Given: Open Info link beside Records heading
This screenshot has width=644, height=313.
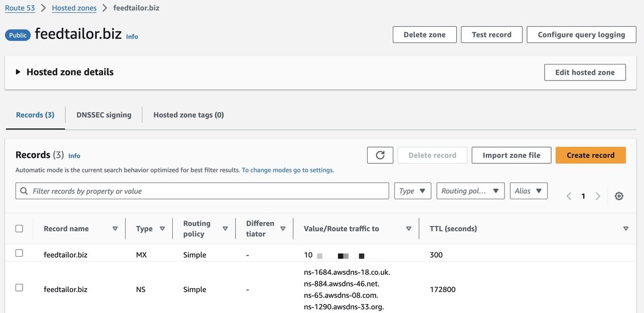Looking at the screenshot, I should coord(74,156).
